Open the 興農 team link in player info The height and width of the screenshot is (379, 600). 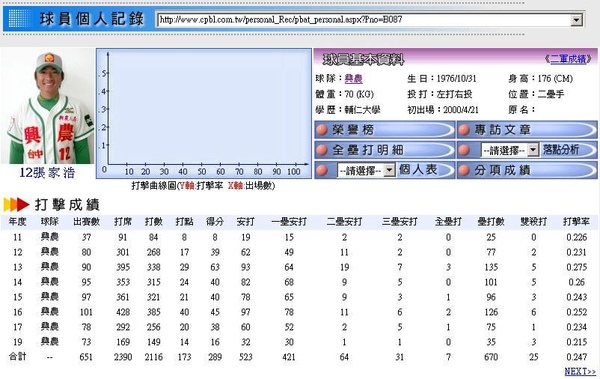tap(353, 79)
